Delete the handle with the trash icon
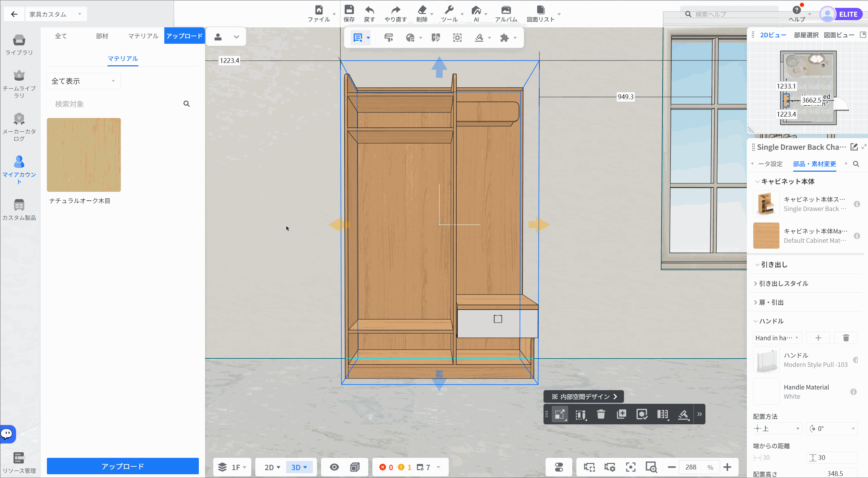868x478 pixels. coord(846,338)
